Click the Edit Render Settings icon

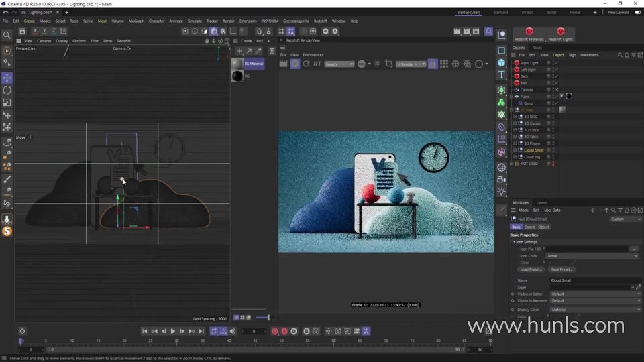[476, 32]
